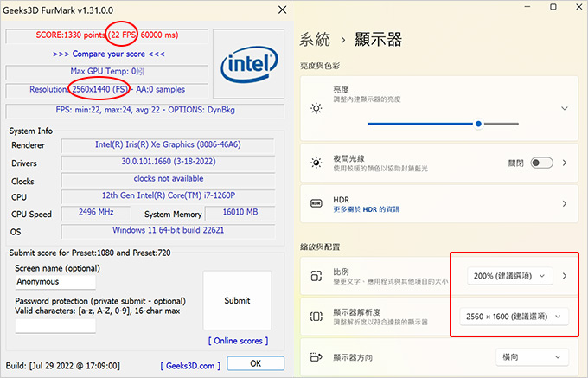Open Night light settings via chevron

(565, 163)
